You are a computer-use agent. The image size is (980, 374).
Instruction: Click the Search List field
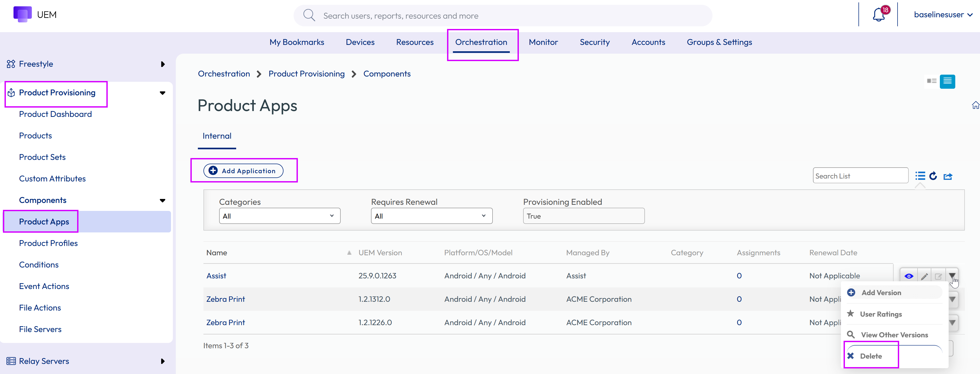point(861,176)
